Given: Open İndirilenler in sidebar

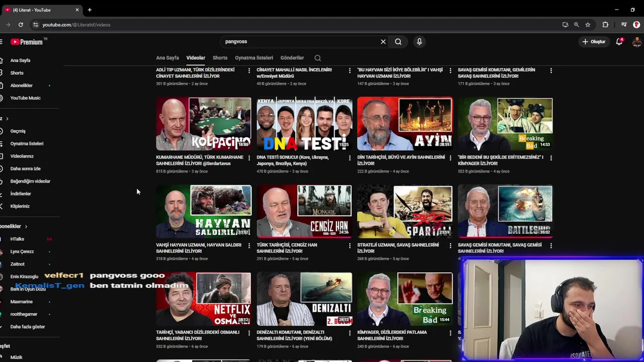Looking at the screenshot, I should tap(21, 194).
